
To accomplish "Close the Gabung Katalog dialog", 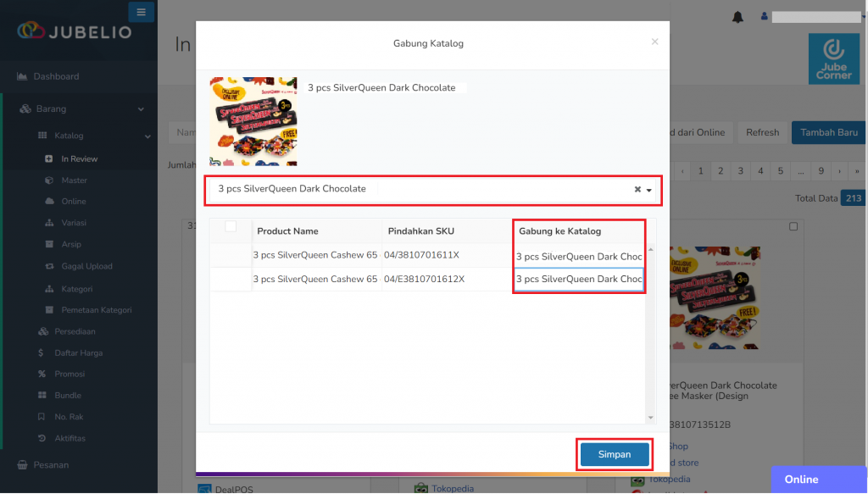I will pos(655,42).
